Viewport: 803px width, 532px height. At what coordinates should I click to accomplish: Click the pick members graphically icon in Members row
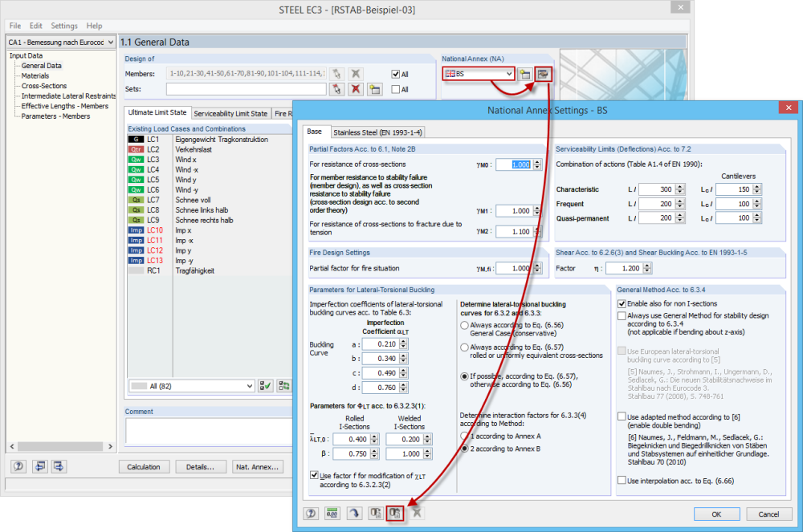(336, 74)
